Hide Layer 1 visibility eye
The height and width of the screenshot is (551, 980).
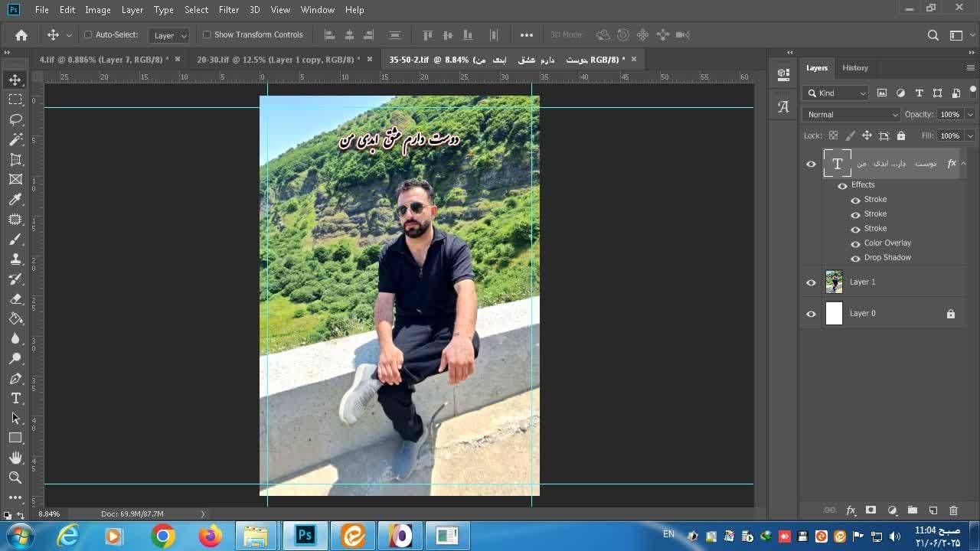click(811, 282)
